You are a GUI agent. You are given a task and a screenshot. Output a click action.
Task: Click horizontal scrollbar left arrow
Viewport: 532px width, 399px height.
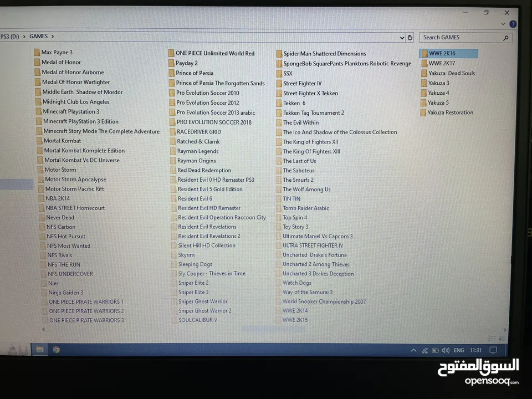(x=43, y=329)
